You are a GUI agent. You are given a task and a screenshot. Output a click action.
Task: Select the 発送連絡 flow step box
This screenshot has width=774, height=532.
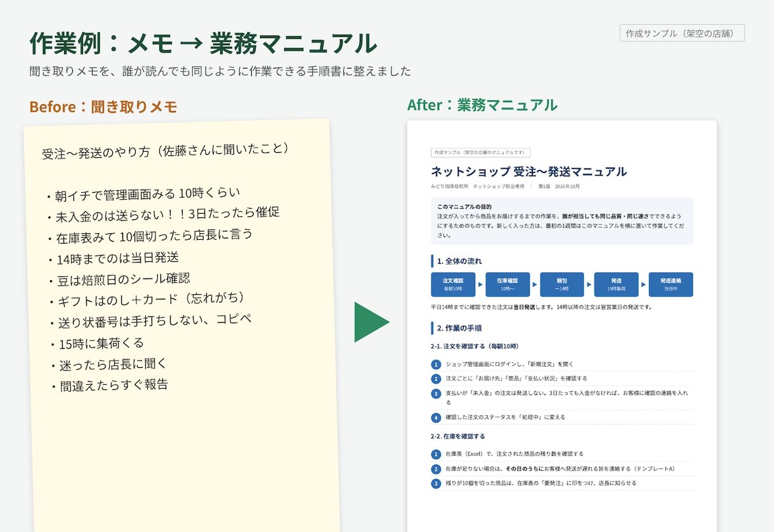click(671, 285)
